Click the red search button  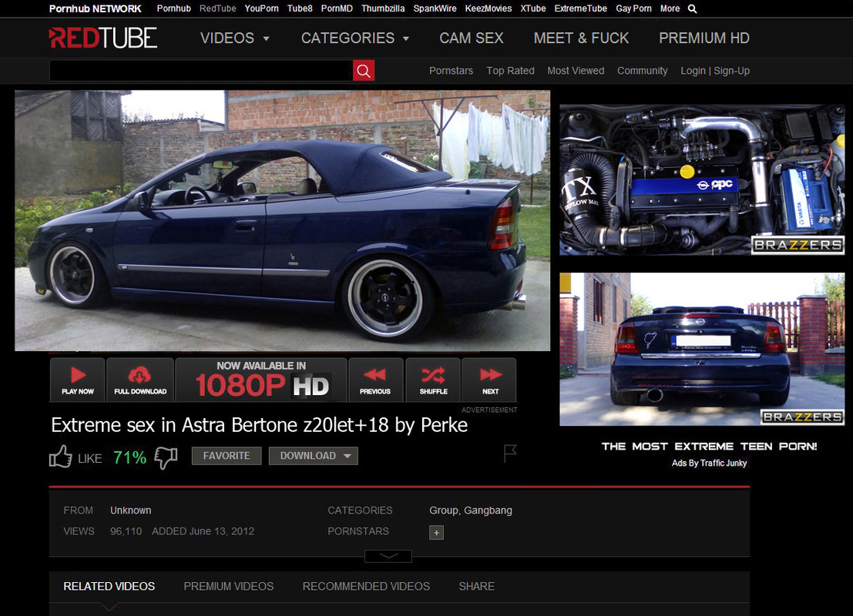pyautogui.click(x=364, y=71)
